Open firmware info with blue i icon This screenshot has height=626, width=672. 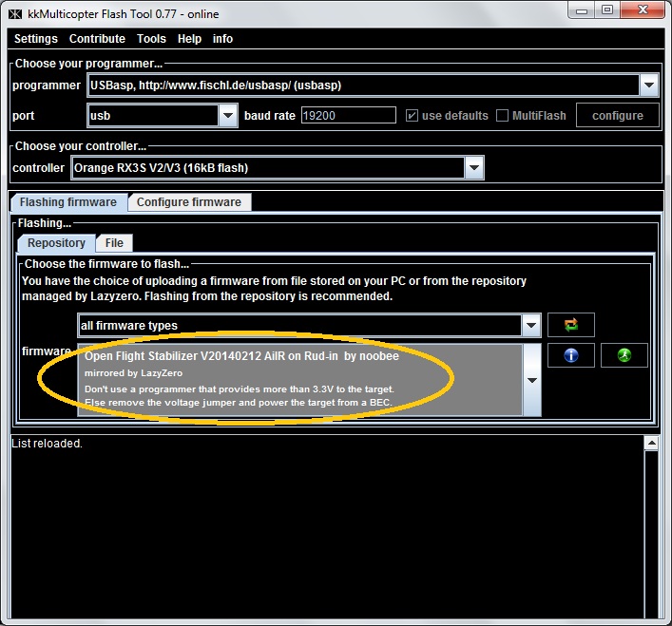point(571,355)
